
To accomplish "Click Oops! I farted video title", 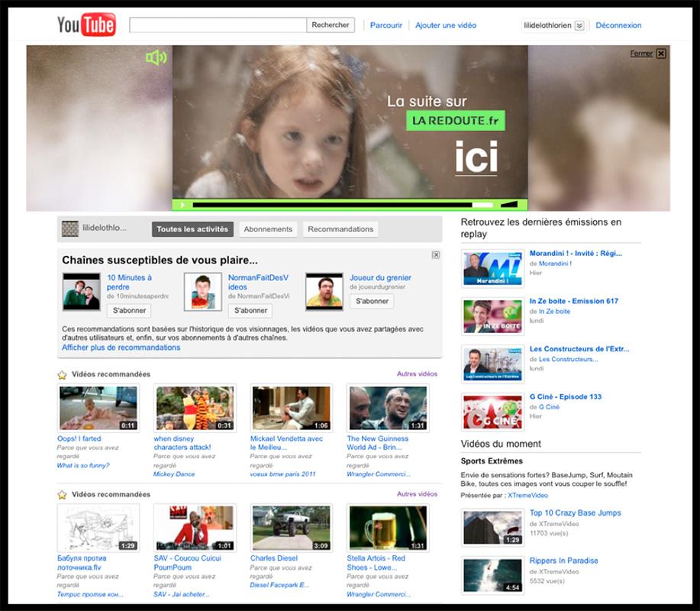I will pos(79,438).
